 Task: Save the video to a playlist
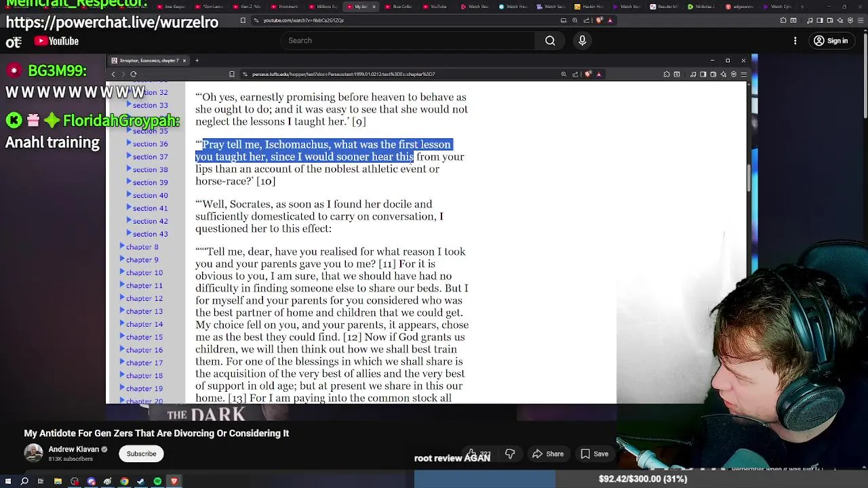tap(594, 453)
